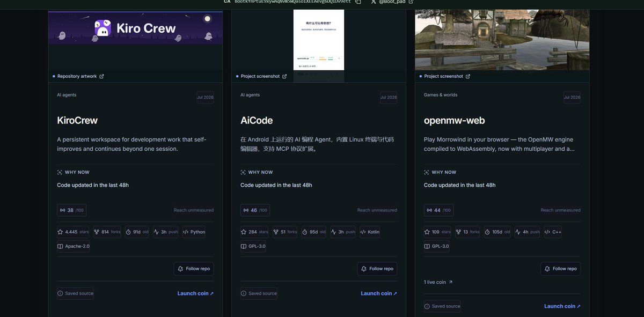Image resolution: width=644 pixels, height=317 pixels.
Task: Click the 109 stars badge
Action: 438,232
